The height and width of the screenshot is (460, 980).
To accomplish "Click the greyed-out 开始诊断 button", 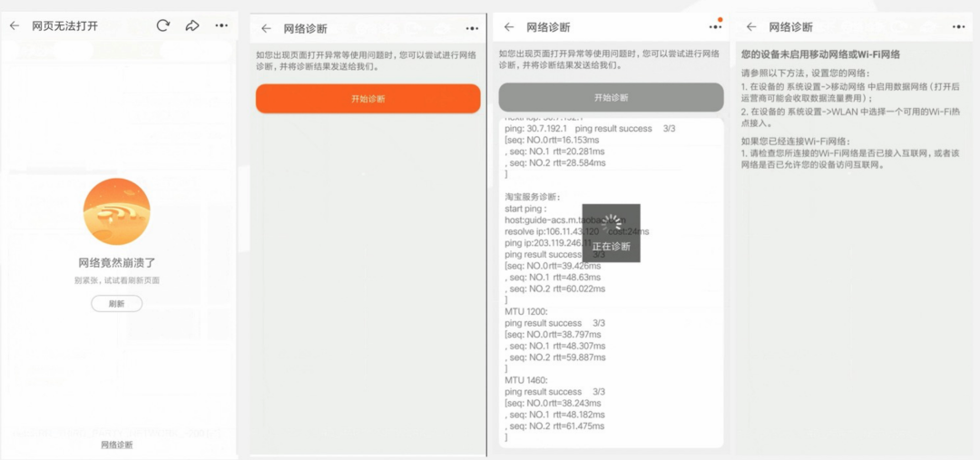I will pyautogui.click(x=612, y=97).
